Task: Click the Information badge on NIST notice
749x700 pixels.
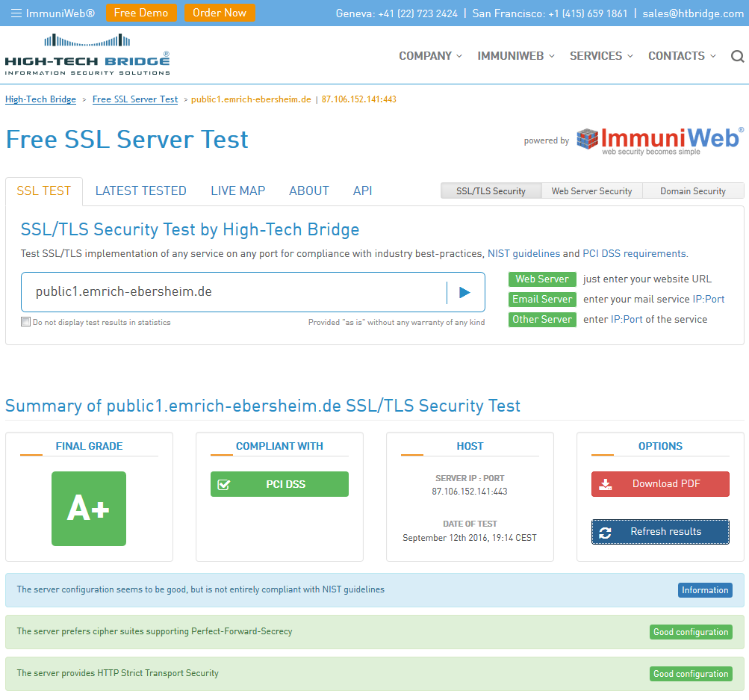Action: point(705,590)
